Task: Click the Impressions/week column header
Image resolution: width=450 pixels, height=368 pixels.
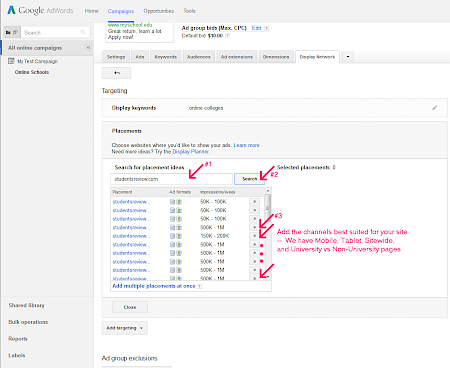Action: click(x=218, y=192)
